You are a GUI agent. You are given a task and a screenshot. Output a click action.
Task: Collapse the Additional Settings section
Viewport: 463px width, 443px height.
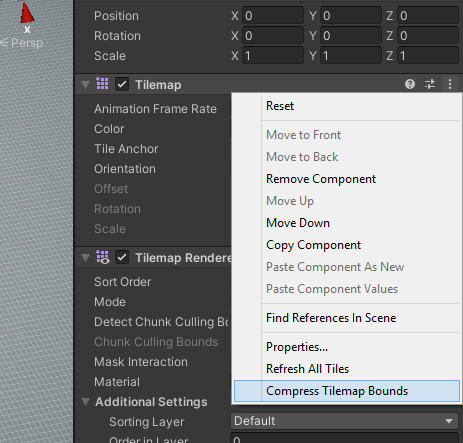point(86,402)
